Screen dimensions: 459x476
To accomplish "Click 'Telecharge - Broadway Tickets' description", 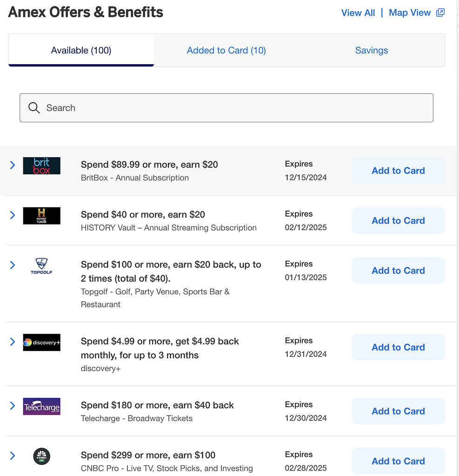I will coord(136,418).
